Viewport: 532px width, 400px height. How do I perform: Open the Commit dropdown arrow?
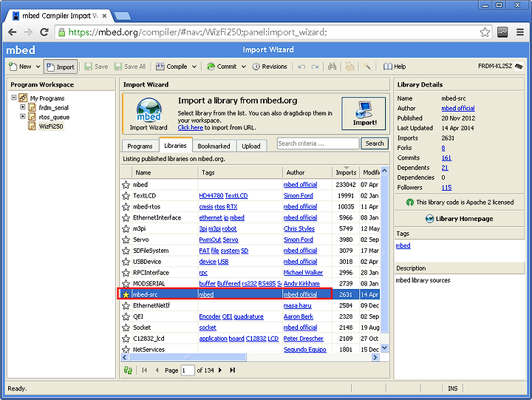pos(244,67)
